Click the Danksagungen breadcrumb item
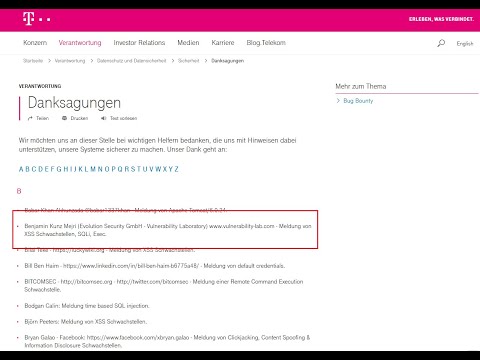The height and width of the screenshot is (360, 480). (228, 61)
